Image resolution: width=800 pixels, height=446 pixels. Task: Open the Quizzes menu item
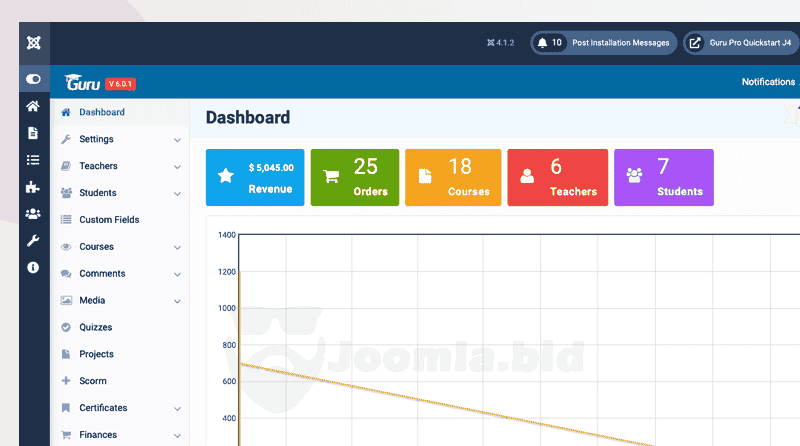pyautogui.click(x=95, y=328)
